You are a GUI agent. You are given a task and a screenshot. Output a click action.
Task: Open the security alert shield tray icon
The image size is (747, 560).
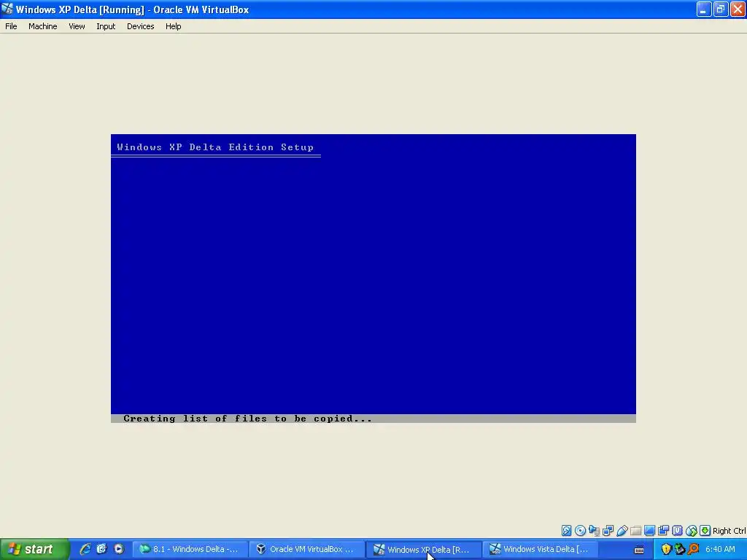(666, 549)
